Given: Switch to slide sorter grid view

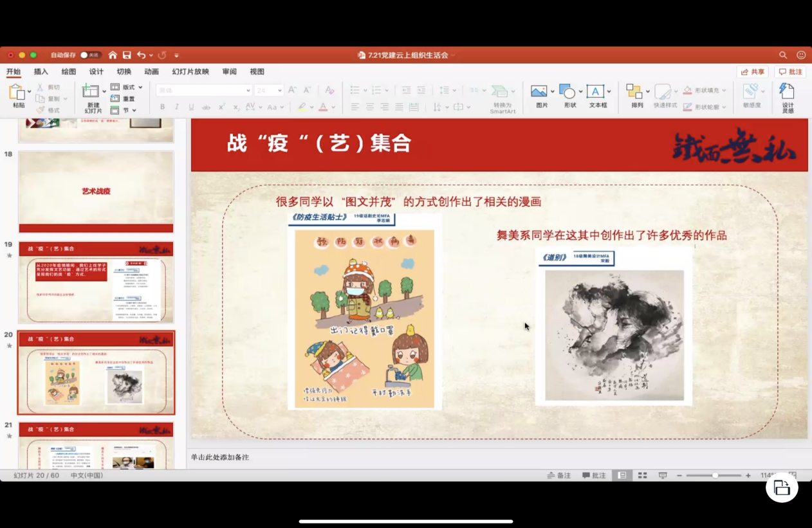Looking at the screenshot, I should (x=642, y=475).
